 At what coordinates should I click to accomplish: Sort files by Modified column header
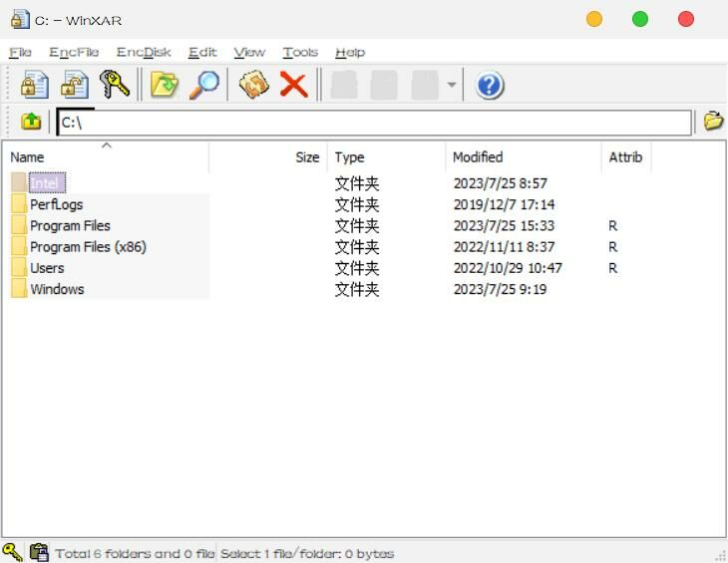click(x=478, y=157)
